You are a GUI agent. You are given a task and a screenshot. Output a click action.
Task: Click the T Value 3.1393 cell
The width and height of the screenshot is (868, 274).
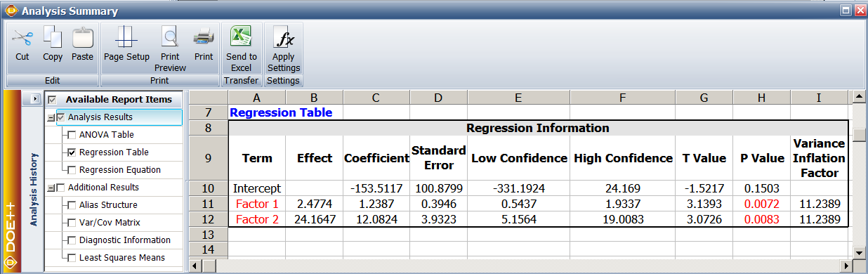point(704,204)
